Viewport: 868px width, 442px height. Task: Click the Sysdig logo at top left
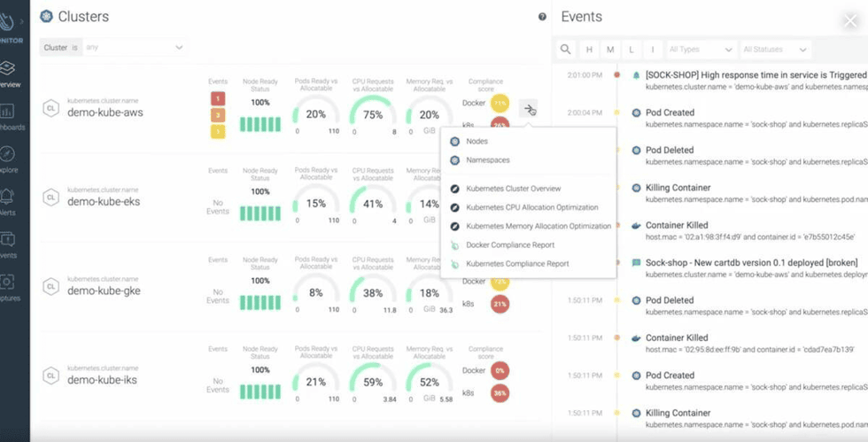(7, 21)
